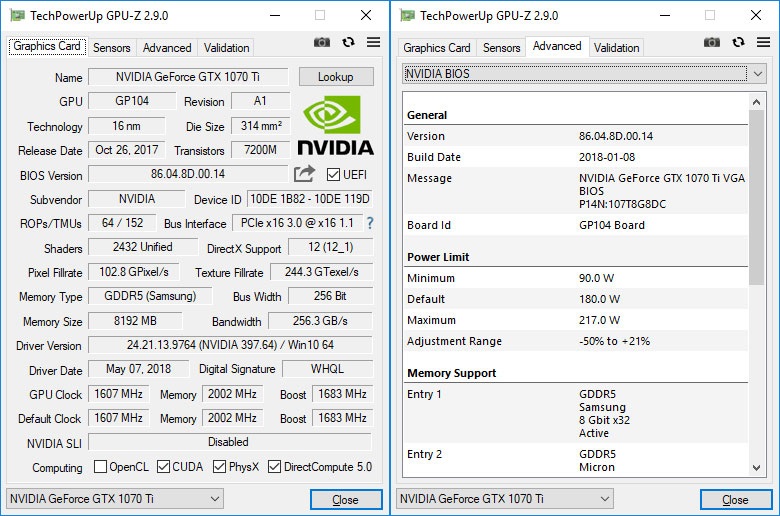Click the scrollbar thumb in the Advanced panel

(756, 198)
